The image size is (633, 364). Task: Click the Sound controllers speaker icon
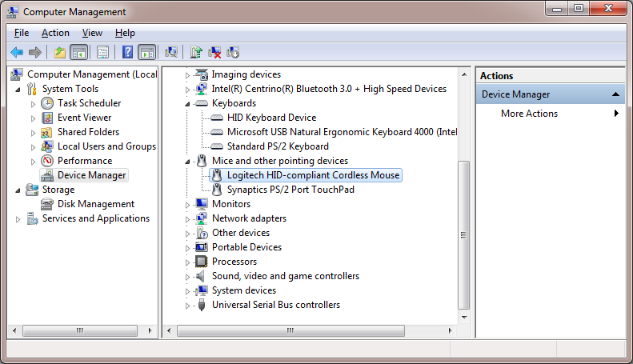[x=200, y=276]
